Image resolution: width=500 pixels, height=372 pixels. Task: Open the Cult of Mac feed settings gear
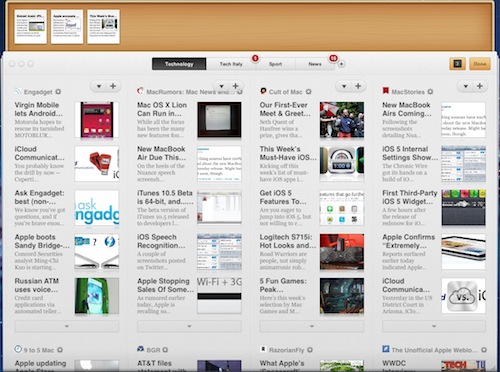click(309, 91)
